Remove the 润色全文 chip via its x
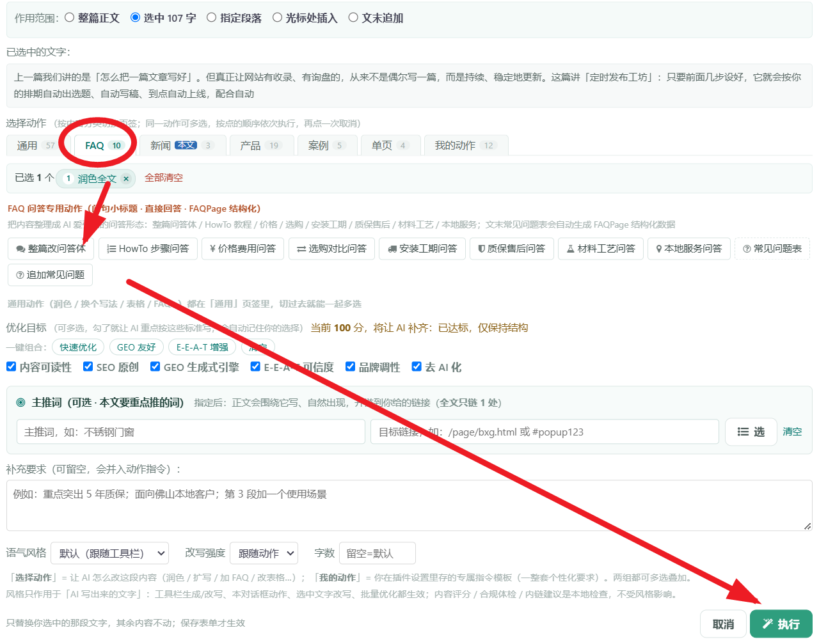This screenshot has width=819, height=644. [x=126, y=179]
